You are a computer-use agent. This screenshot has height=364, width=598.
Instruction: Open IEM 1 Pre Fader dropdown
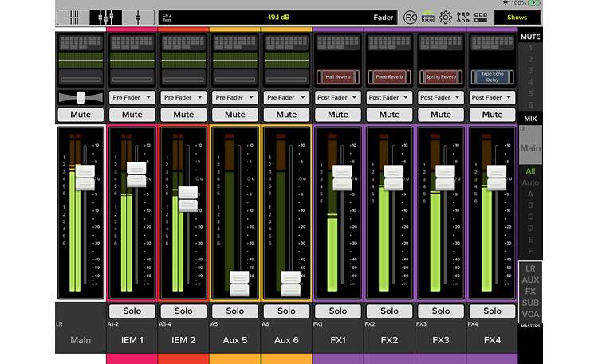click(132, 98)
